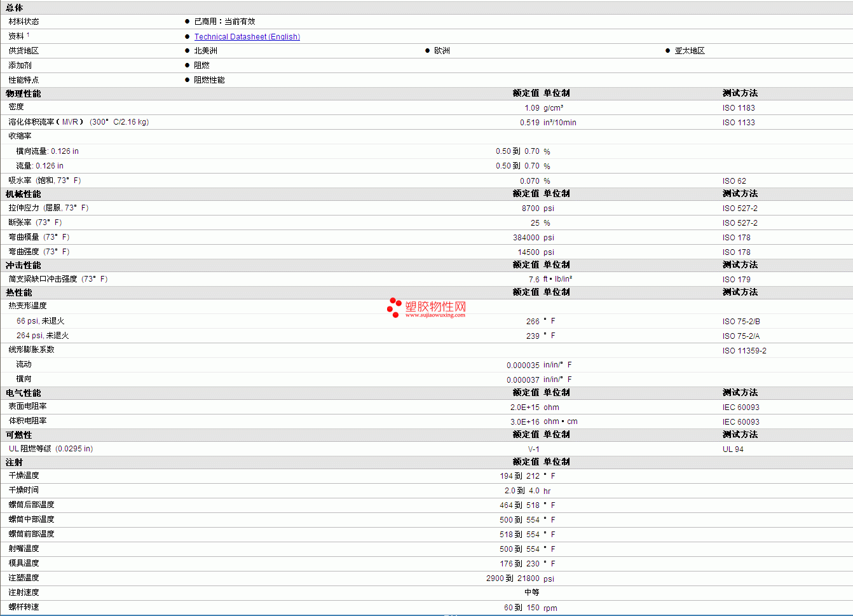Click the 线形膨胀系数 row label

click(31, 350)
